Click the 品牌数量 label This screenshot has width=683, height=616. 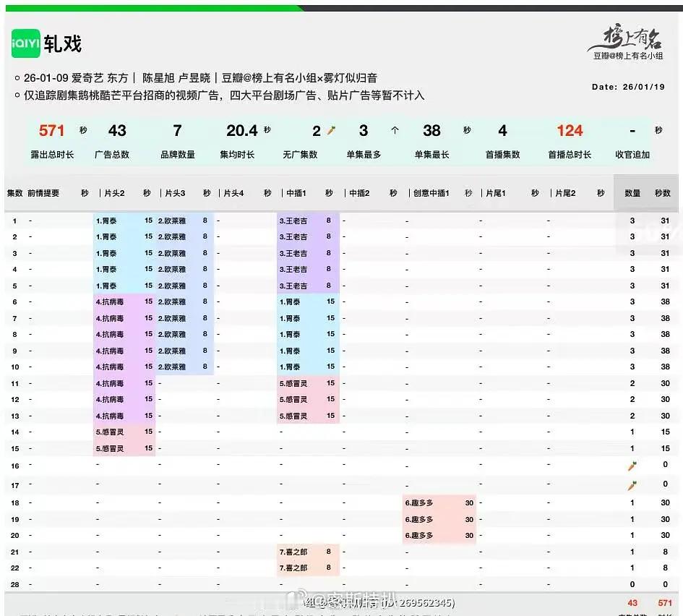(178, 155)
